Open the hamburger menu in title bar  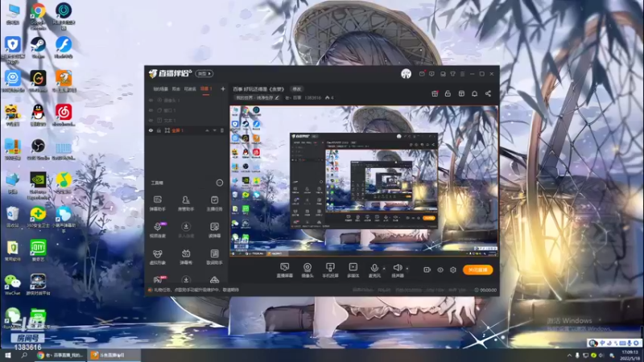coord(462,74)
